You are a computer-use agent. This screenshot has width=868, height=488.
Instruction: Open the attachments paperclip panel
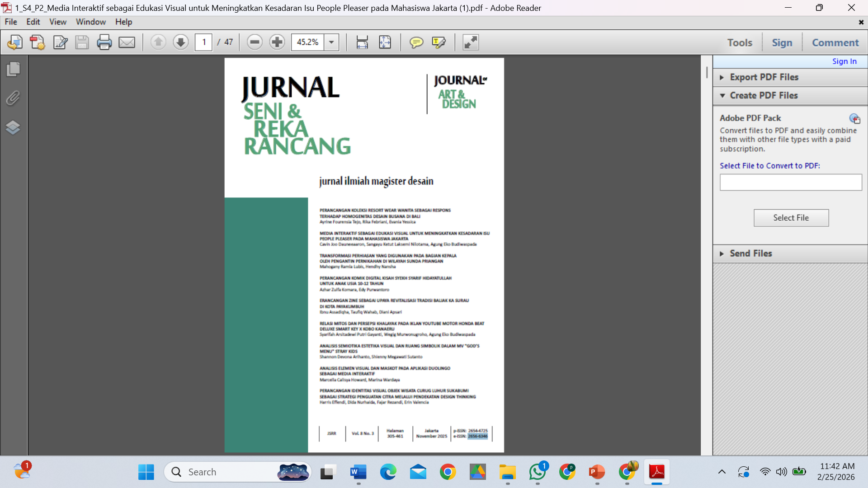[13, 98]
